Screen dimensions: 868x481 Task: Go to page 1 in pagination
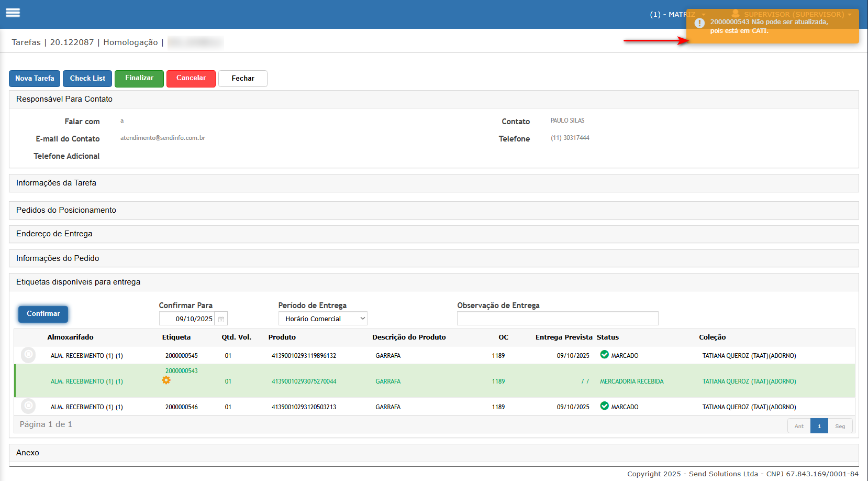[x=819, y=426]
